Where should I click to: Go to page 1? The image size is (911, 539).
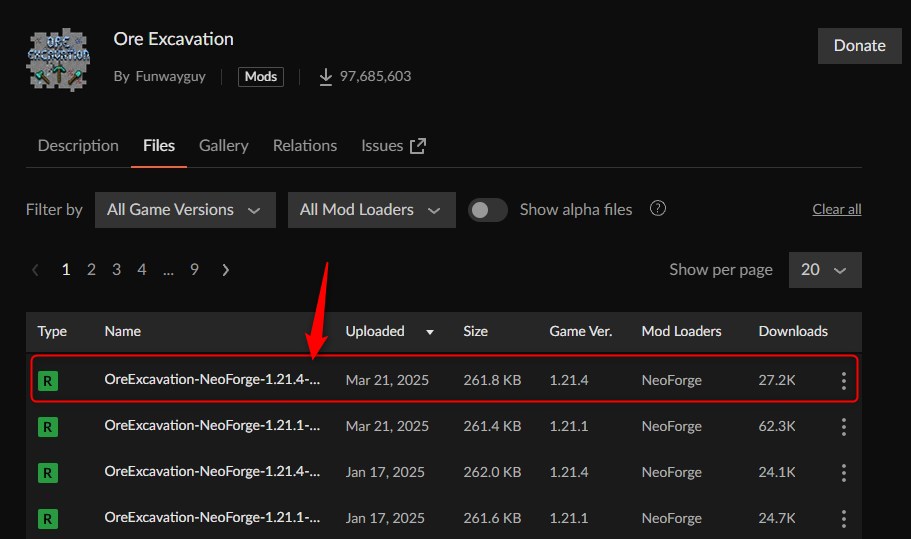point(66,270)
